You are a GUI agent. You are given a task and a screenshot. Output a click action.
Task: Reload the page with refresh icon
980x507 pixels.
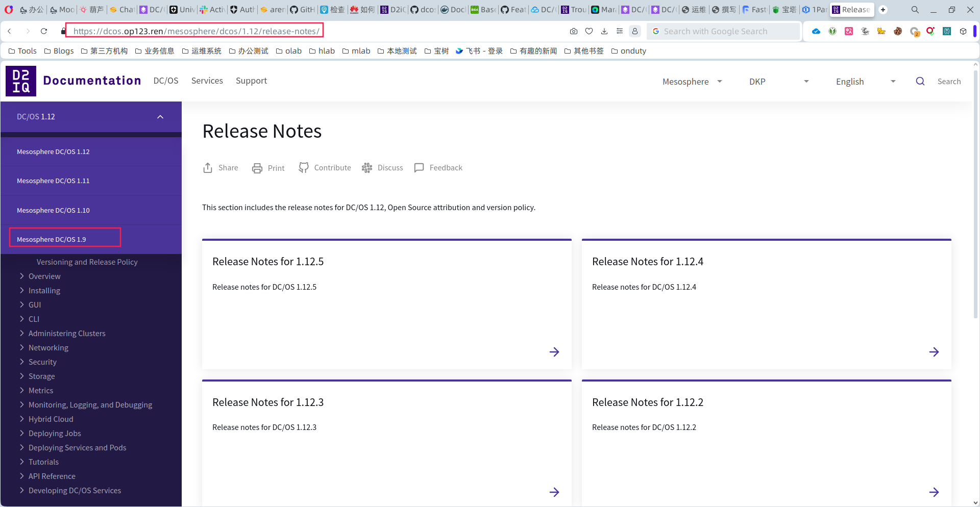click(x=44, y=31)
